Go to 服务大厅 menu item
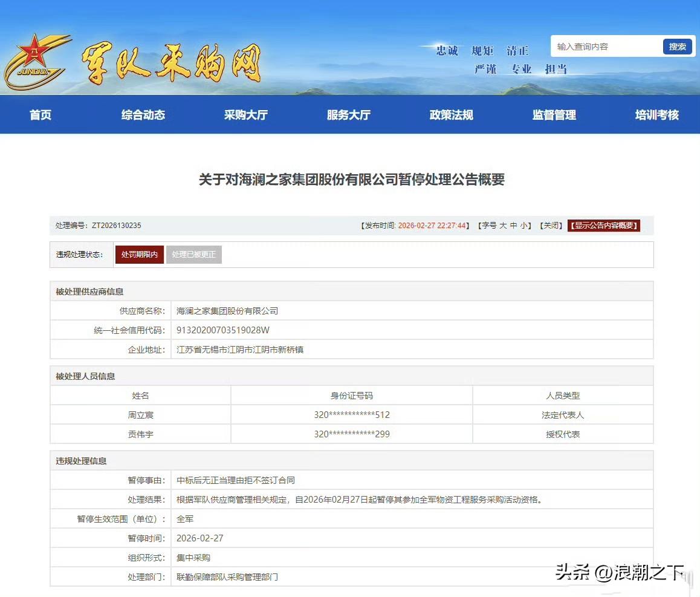The height and width of the screenshot is (597, 700). click(x=349, y=115)
